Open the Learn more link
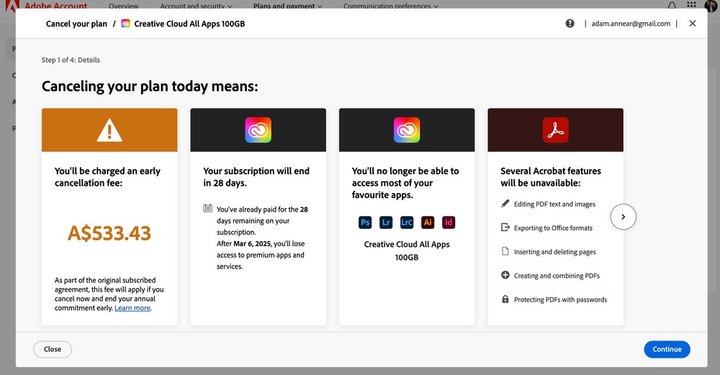 [132, 308]
